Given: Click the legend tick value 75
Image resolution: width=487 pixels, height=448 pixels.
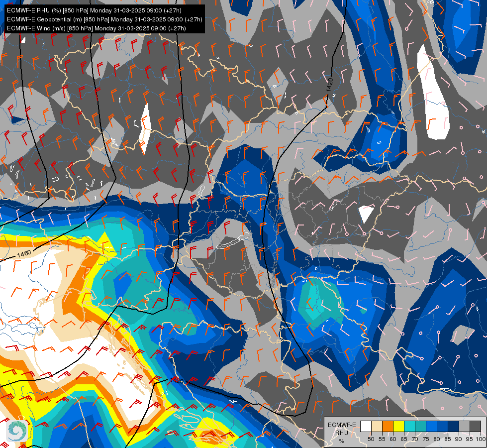Looking at the screenshot, I should pyautogui.click(x=426, y=439).
